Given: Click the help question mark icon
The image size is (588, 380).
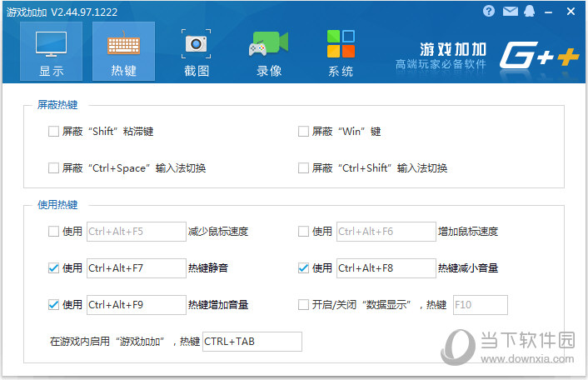Looking at the screenshot, I should pyautogui.click(x=489, y=12).
